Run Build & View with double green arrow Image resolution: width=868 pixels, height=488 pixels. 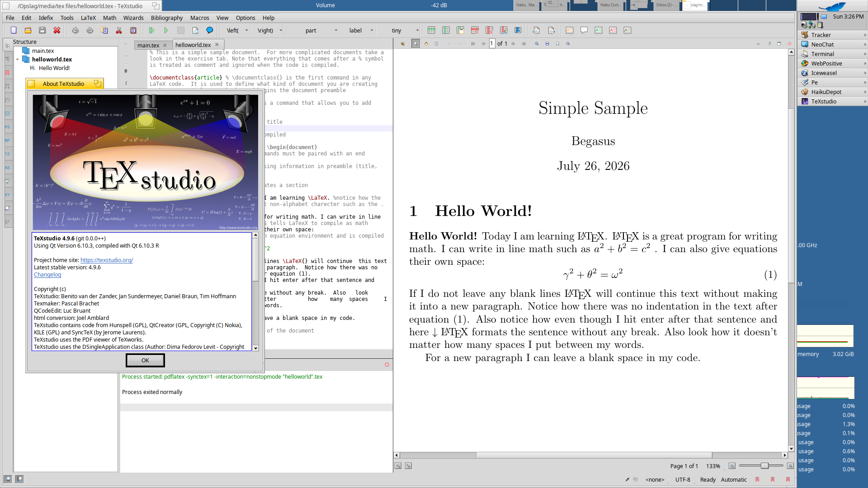(x=152, y=30)
